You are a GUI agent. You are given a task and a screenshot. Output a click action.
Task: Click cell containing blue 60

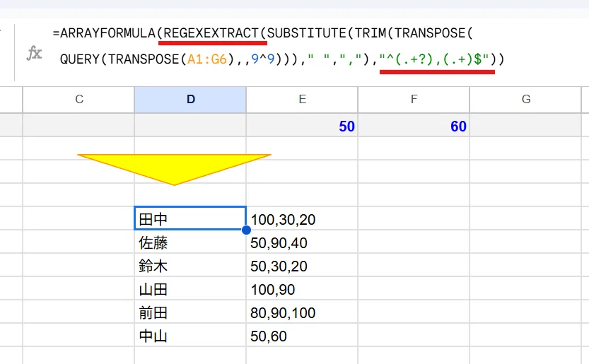pyautogui.click(x=414, y=126)
